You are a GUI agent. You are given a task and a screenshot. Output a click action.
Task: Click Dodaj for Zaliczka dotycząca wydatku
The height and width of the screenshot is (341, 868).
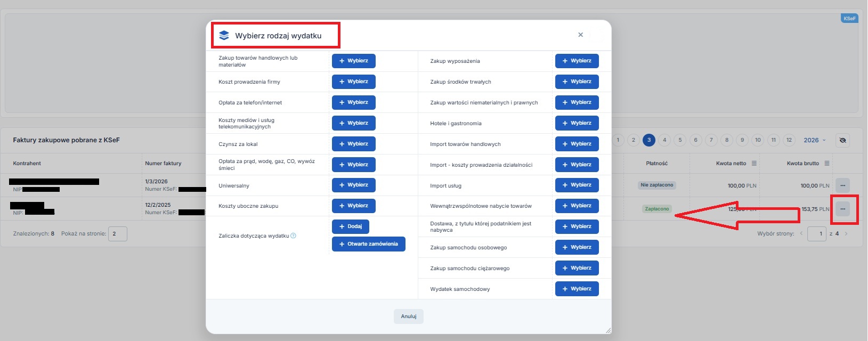[350, 226]
